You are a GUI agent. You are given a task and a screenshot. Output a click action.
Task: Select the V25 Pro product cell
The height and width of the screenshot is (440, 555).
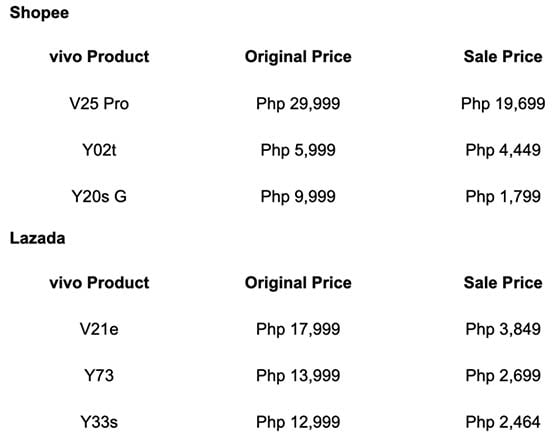[99, 104]
